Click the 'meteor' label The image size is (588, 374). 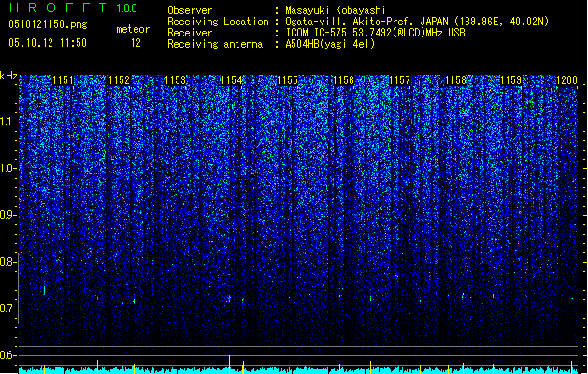[x=133, y=29]
